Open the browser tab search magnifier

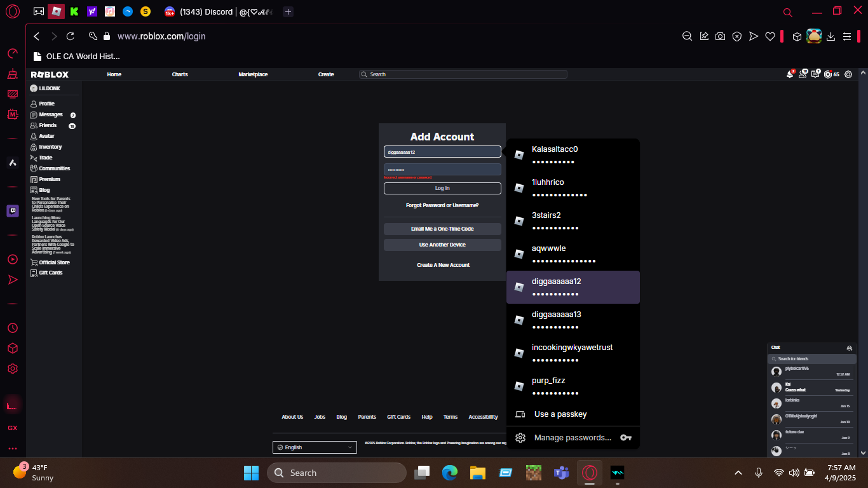tap(788, 12)
